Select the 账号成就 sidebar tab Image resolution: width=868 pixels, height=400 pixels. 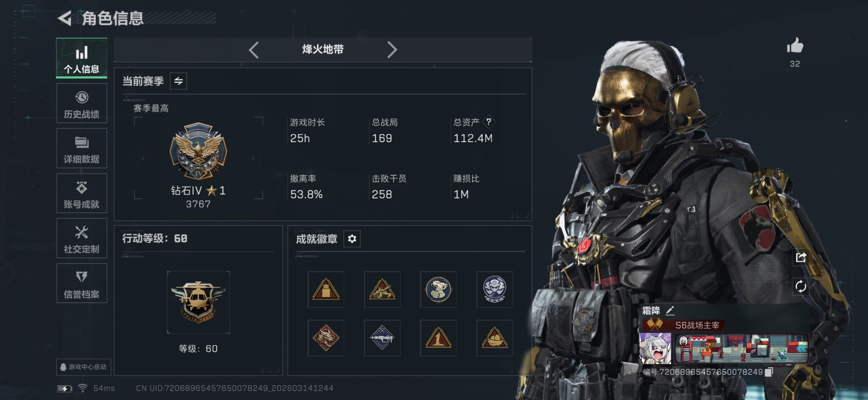tap(82, 193)
